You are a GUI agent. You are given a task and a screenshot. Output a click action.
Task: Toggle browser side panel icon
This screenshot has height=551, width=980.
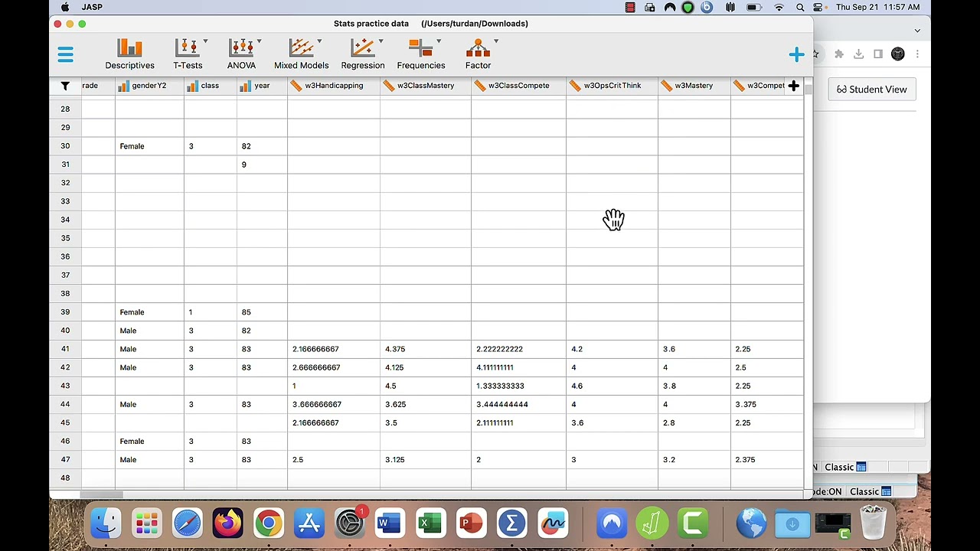click(x=878, y=54)
